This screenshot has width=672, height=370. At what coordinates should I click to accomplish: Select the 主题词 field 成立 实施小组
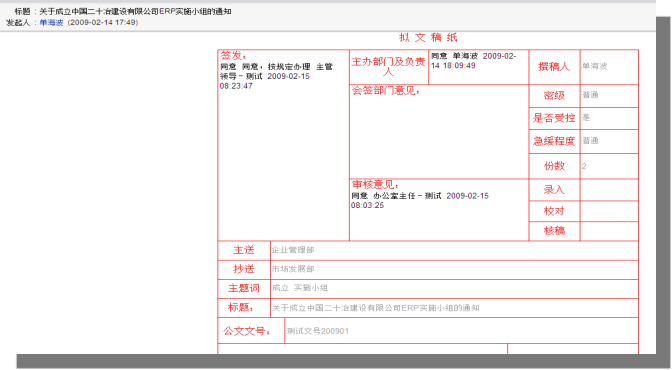[x=454, y=289]
